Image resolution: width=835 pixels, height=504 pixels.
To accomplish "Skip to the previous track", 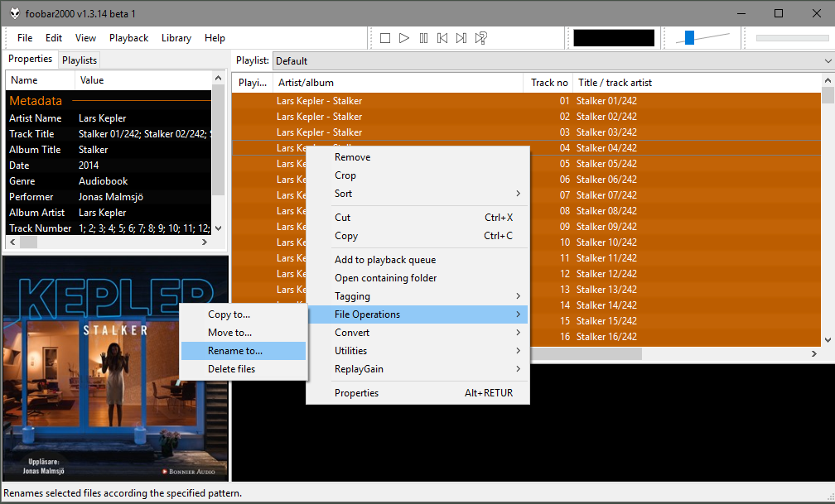I will pyautogui.click(x=442, y=38).
